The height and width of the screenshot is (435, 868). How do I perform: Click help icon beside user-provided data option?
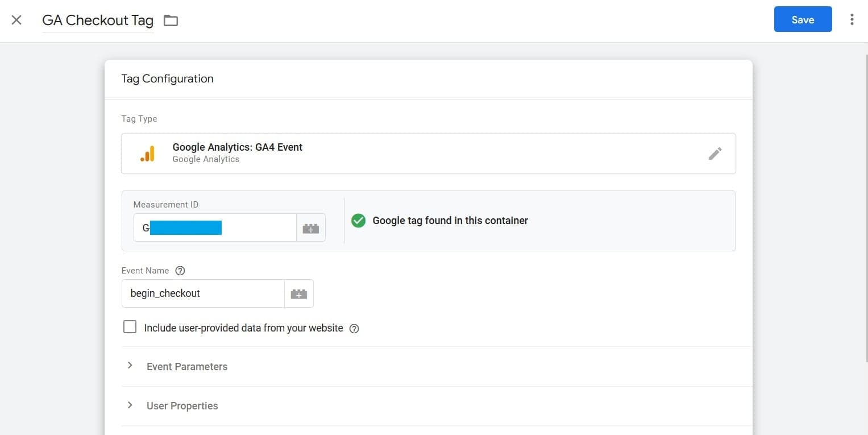click(354, 329)
